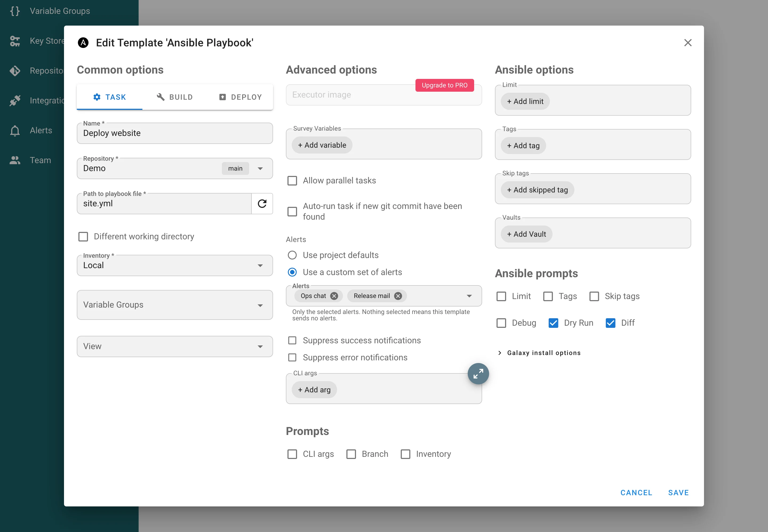The image size is (768, 532).
Task: Click the Add limit button
Action: tap(525, 101)
